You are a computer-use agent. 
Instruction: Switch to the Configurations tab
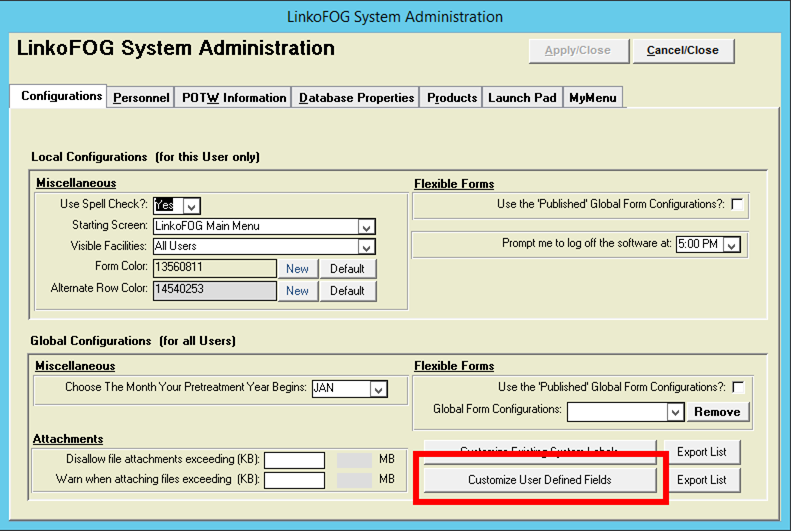coord(59,96)
